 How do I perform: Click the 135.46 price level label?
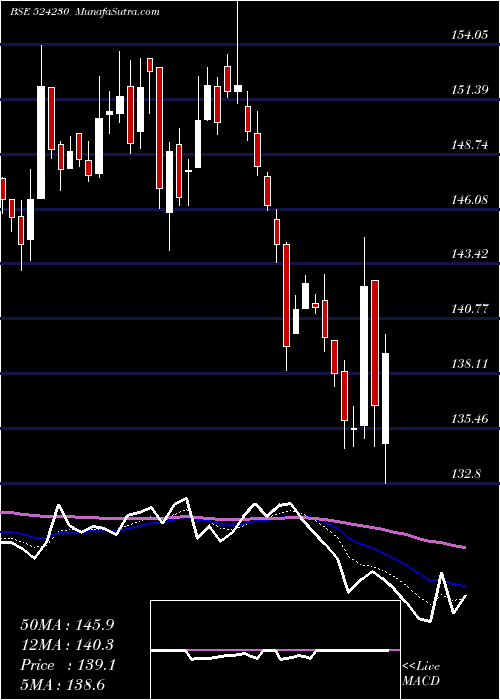coord(469,419)
